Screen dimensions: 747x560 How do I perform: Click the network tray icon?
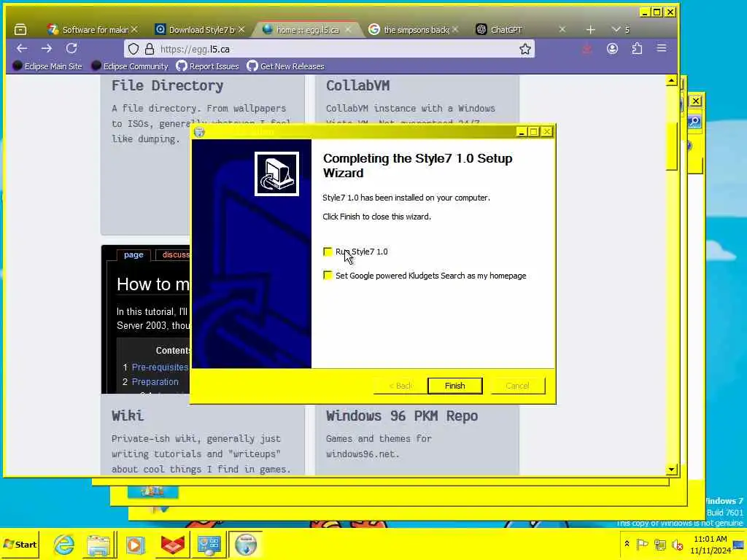(659, 544)
